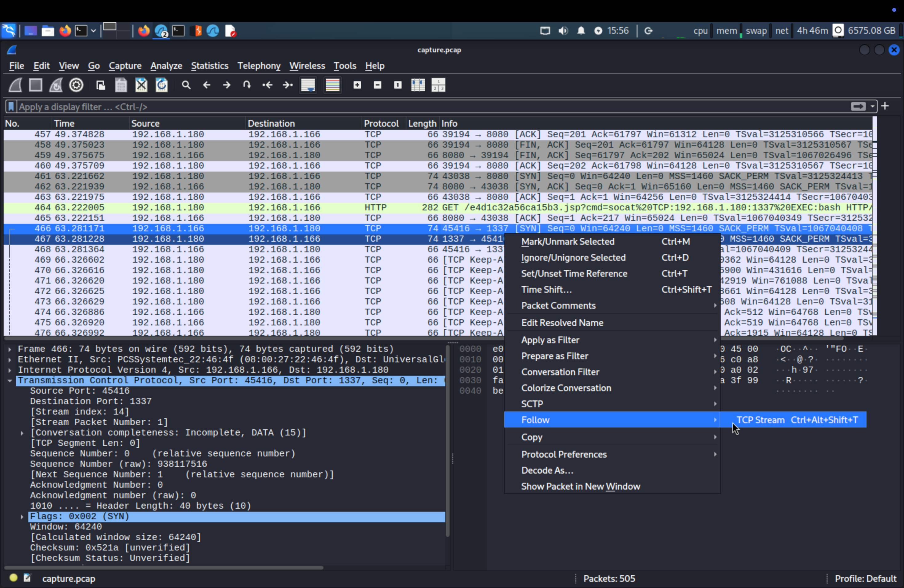Sort by Protocol column header
This screenshot has height=588, width=904.
pyautogui.click(x=383, y=123)
